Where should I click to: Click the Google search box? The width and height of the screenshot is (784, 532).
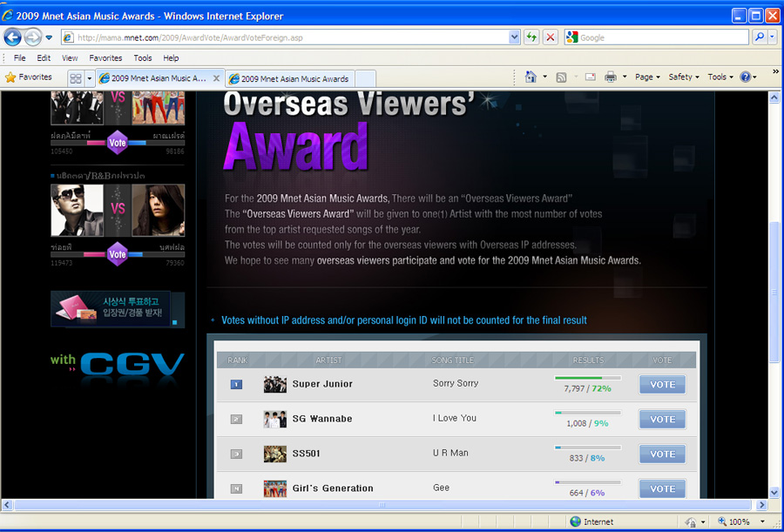click(657, 37)
